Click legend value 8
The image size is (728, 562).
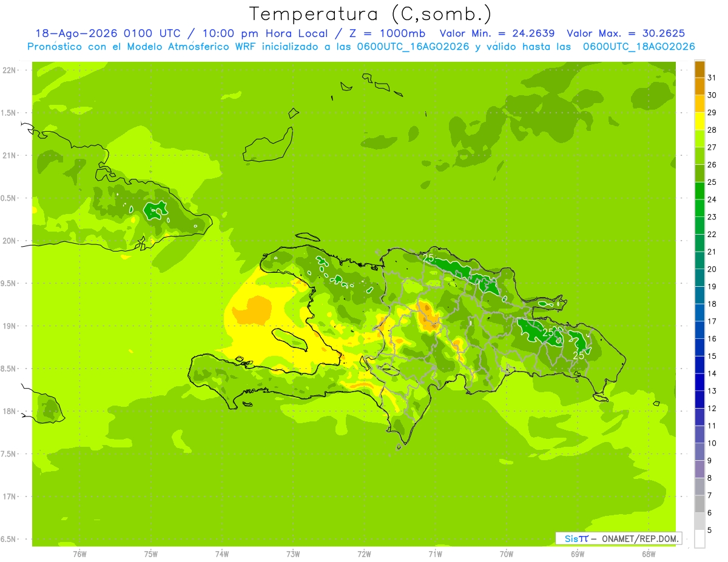[710, 478]
